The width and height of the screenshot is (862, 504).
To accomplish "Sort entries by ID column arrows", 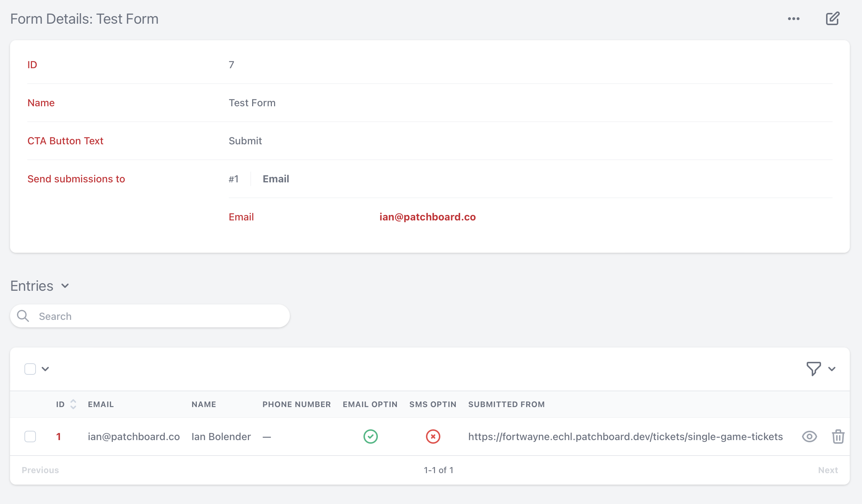I will tap(73, 404).
